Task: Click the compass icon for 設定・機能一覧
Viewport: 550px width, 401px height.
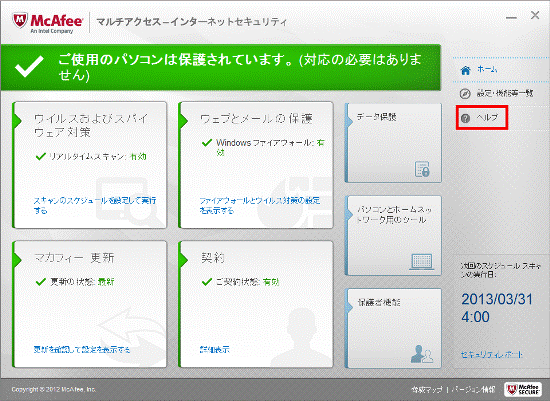Action: [465, 94]
